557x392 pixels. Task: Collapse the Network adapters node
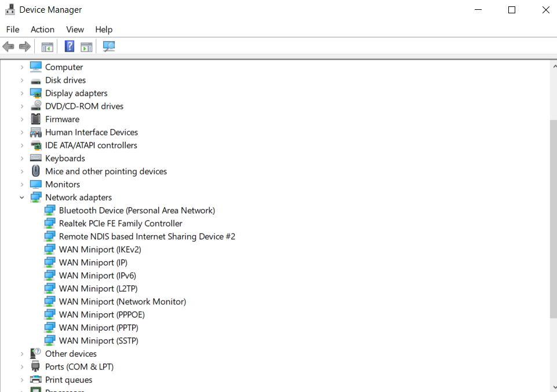[22, 197]
